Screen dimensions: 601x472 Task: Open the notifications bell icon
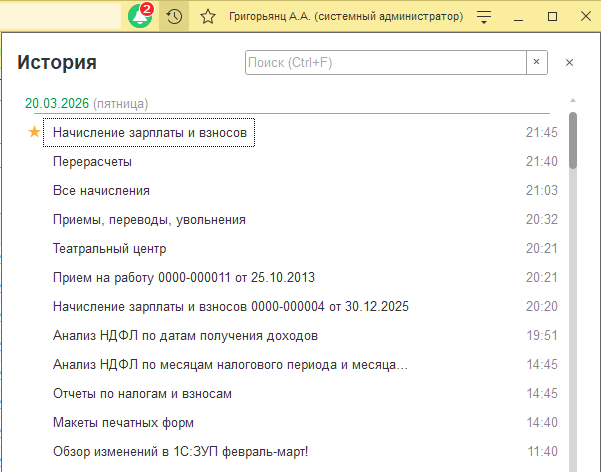pos(140,16)
